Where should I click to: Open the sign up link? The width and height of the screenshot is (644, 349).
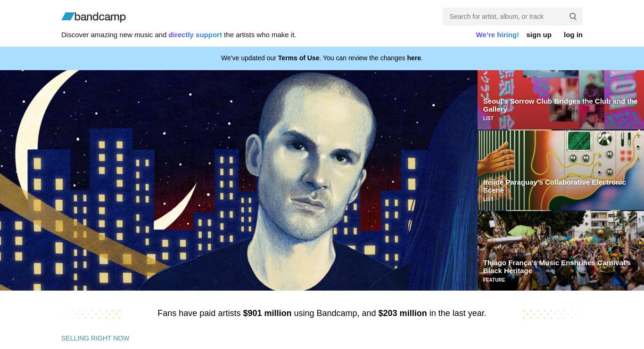click(x=539, y=35)
